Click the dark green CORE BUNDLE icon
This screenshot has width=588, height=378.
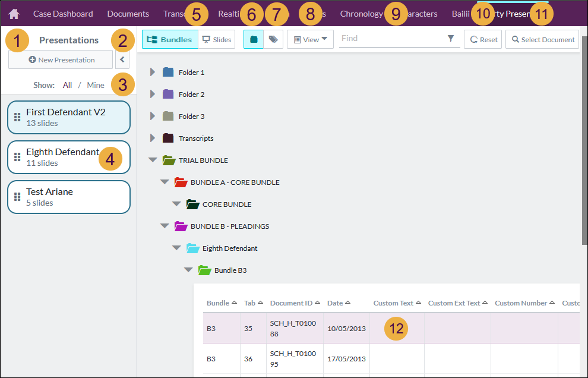coord(193,204)
